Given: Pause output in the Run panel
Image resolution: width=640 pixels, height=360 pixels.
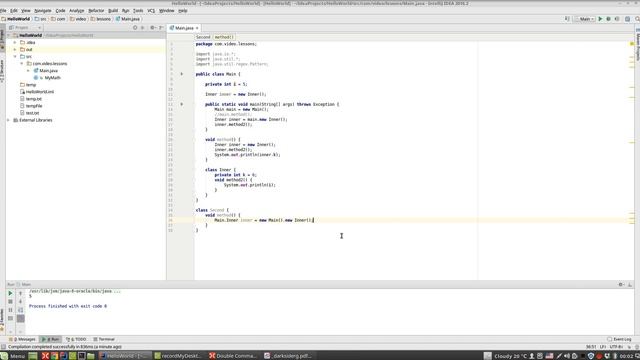Looking at the screenshot, I should pos(10,310).
